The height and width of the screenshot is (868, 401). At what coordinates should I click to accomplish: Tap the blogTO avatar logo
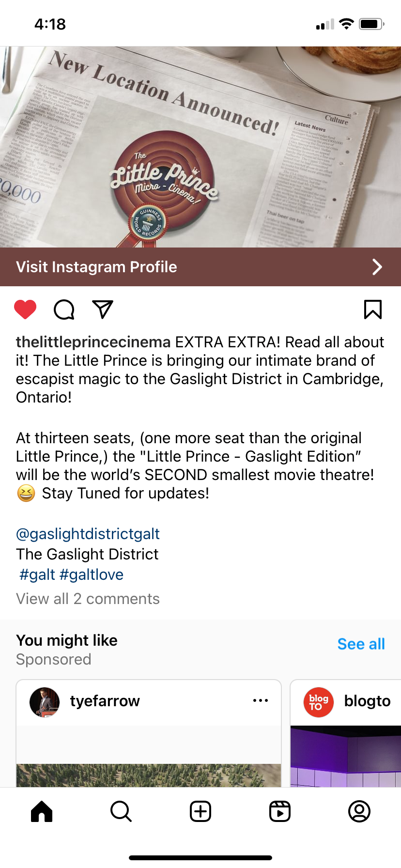pyautogui.click(x=319, y=702)
